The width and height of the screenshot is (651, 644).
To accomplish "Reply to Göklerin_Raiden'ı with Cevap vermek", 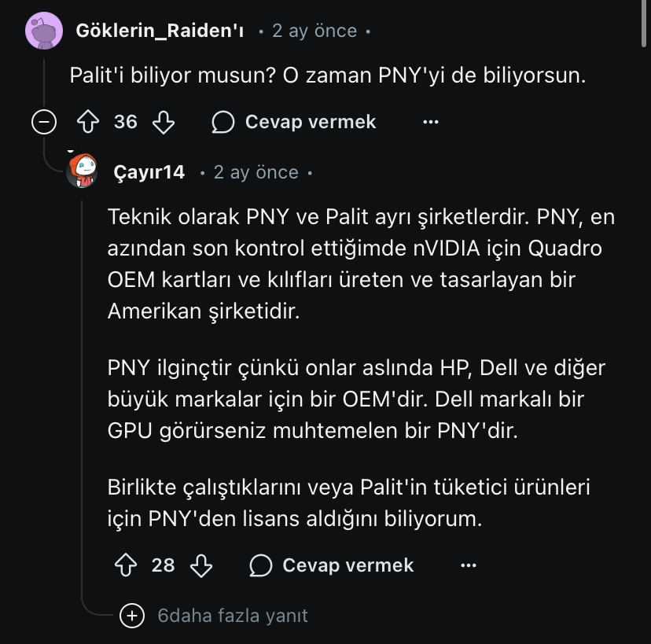I will tap(295, 122).
